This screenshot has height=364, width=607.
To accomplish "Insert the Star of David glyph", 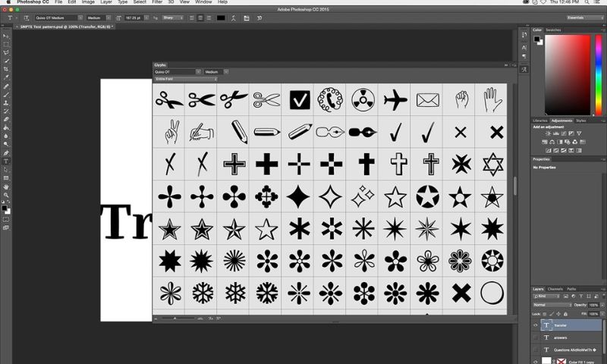I will (x=492, y=164).
